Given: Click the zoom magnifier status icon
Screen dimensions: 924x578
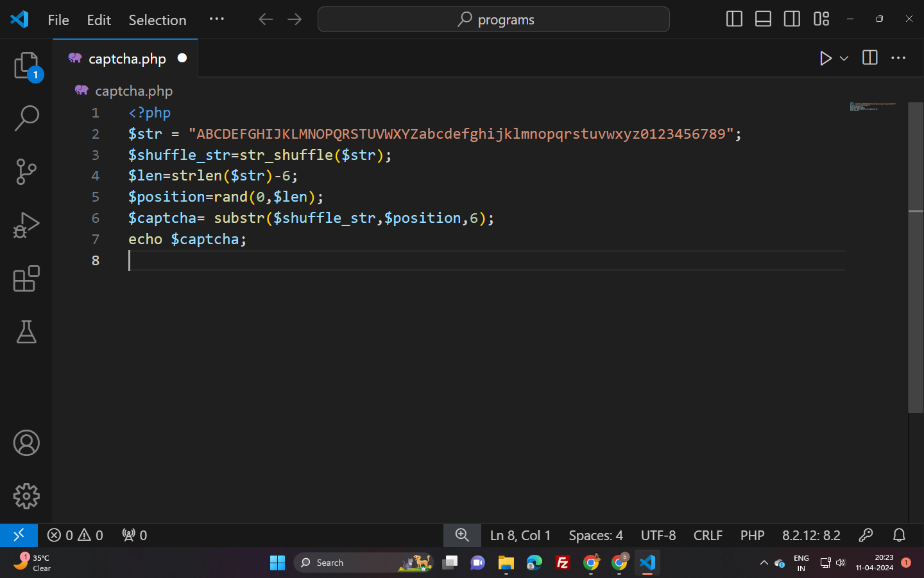Looking at the screenshot, I should [462, 535].
